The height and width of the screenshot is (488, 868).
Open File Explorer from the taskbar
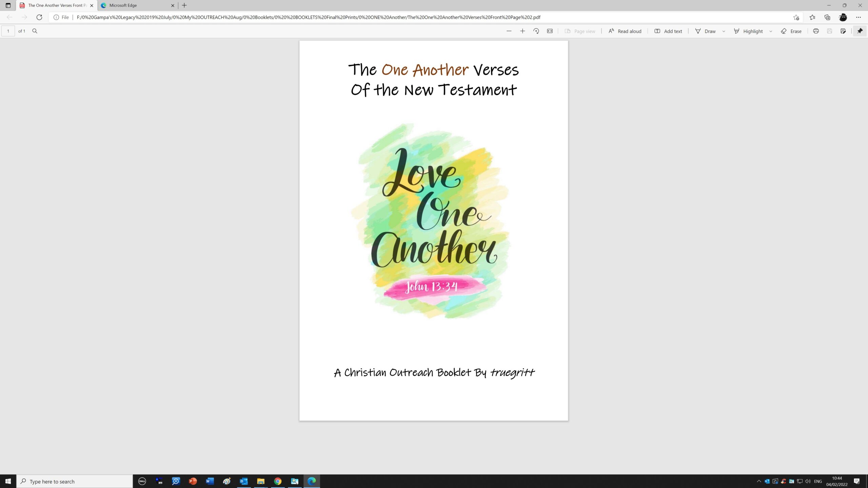[x=260, y=481]
